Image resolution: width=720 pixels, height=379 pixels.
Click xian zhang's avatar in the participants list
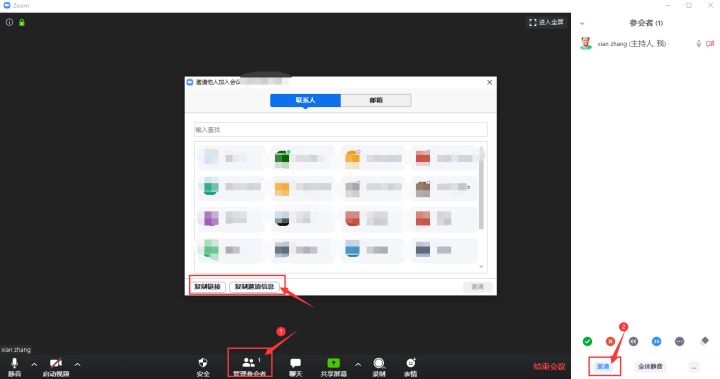(x=585, y=43)
